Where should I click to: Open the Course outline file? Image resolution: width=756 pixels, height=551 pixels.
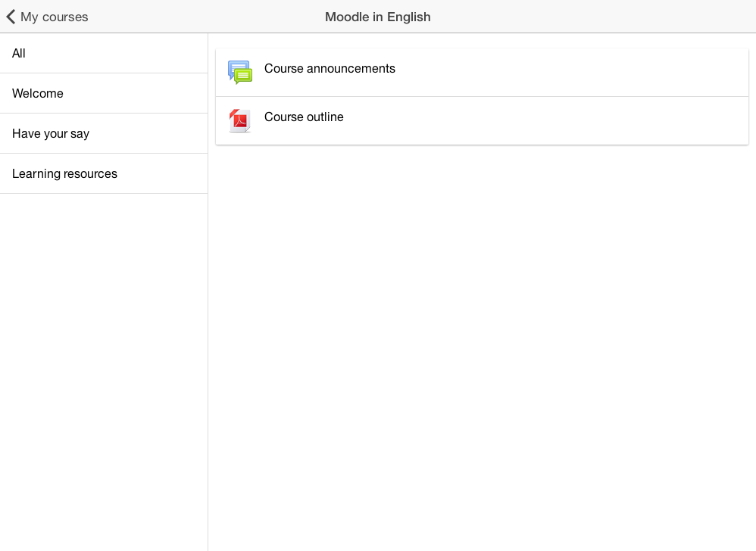[482, 120]
